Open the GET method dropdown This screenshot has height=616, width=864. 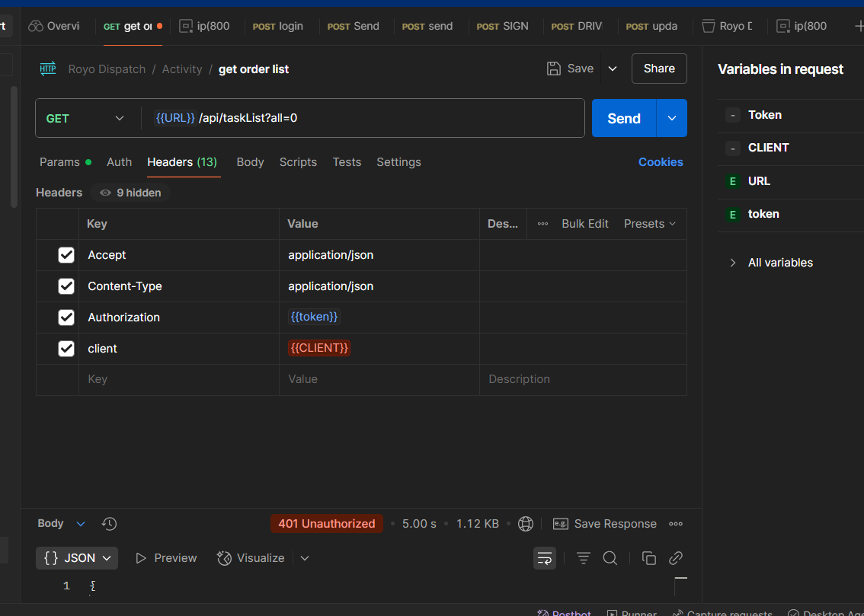[85, 118]
